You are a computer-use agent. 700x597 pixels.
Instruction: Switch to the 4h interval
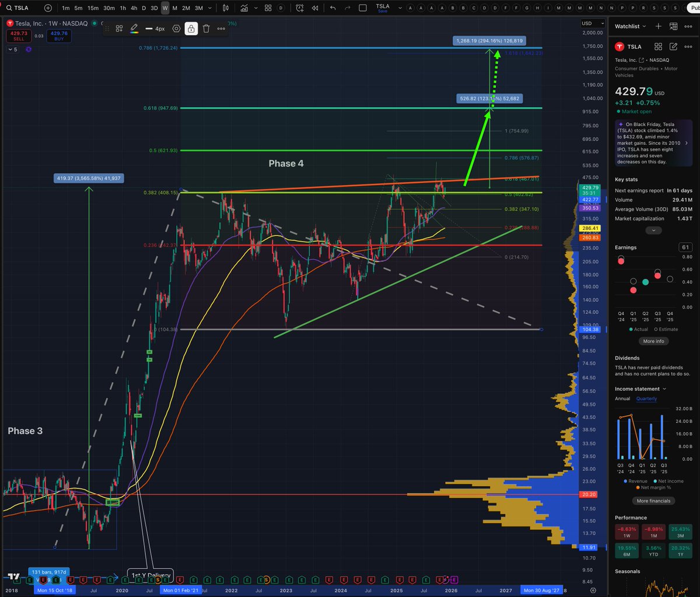[x=134, y=8]
